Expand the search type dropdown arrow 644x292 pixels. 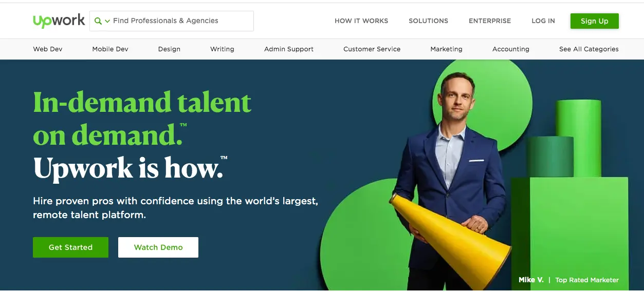107,21
